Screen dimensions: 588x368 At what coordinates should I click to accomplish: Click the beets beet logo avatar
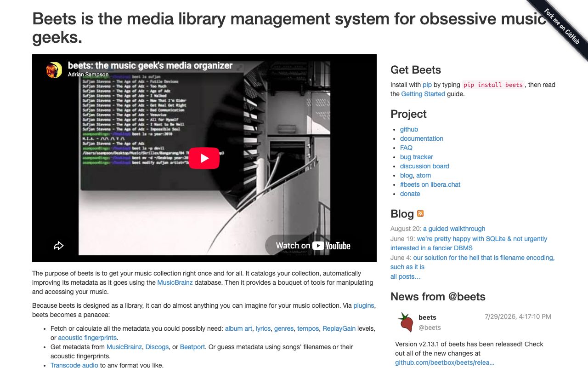point(406,322)
